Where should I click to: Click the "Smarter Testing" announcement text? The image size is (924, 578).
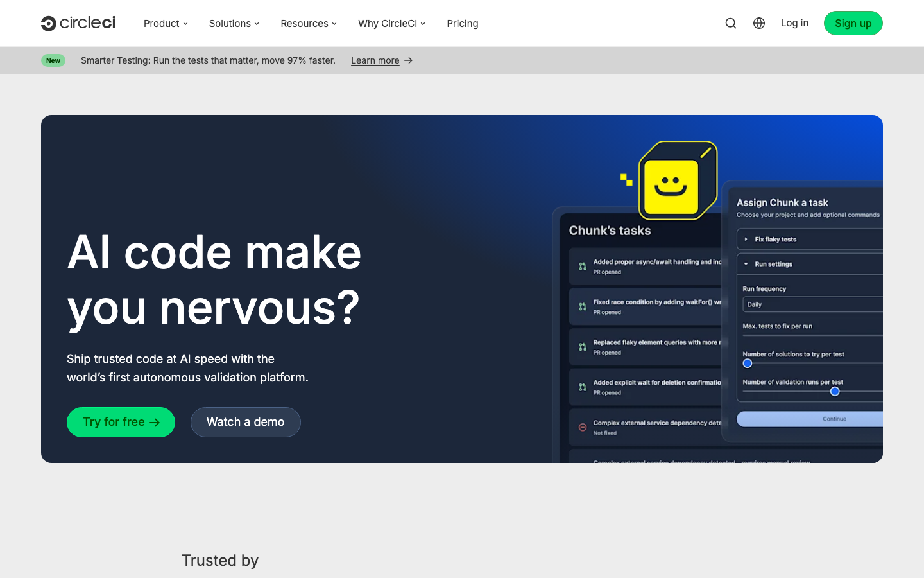click(x=208, y=60)
